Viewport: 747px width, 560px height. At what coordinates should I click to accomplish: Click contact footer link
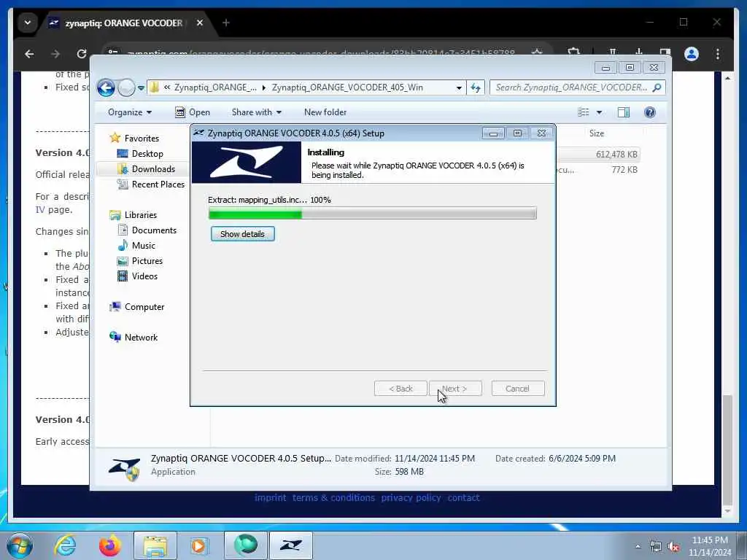[x=463, y=497]
